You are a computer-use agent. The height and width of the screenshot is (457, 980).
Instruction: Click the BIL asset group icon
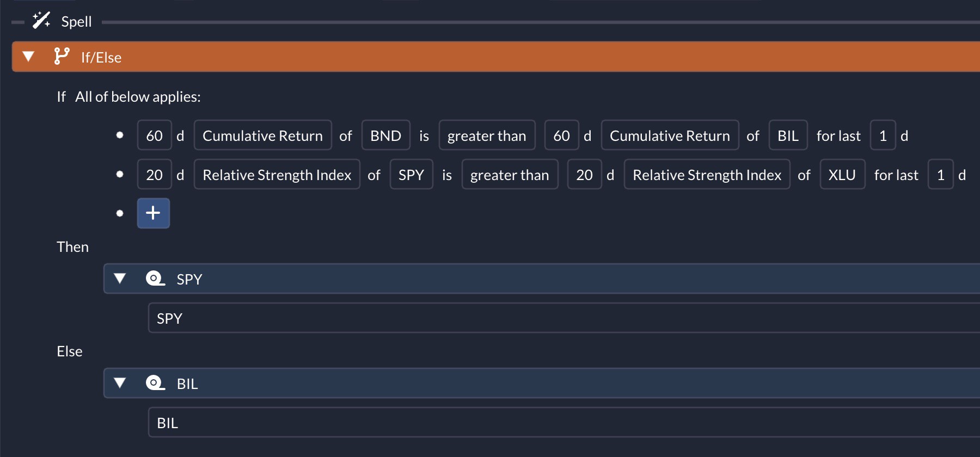pos(155,383)
